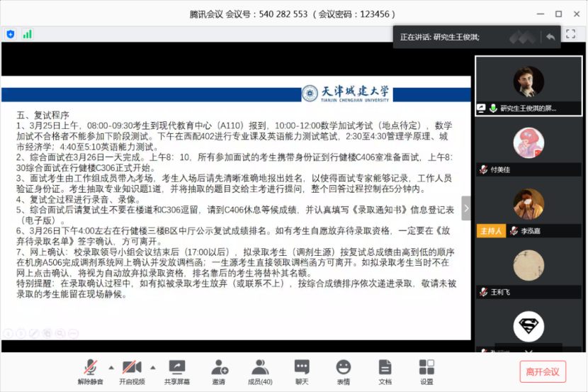Click the 主持人 host badge

491,230
